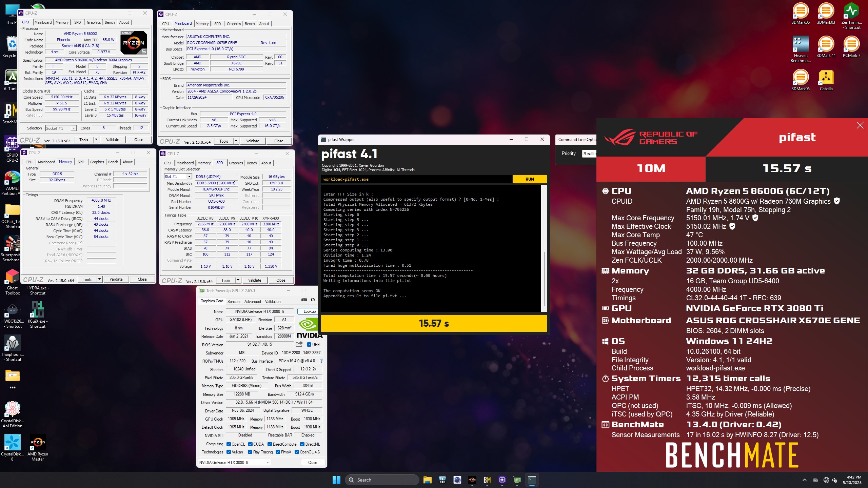Viewport: 868px width, 488px height.
Task: Click Validate in CPU-Z CPU window
Action: click(113, 140)
